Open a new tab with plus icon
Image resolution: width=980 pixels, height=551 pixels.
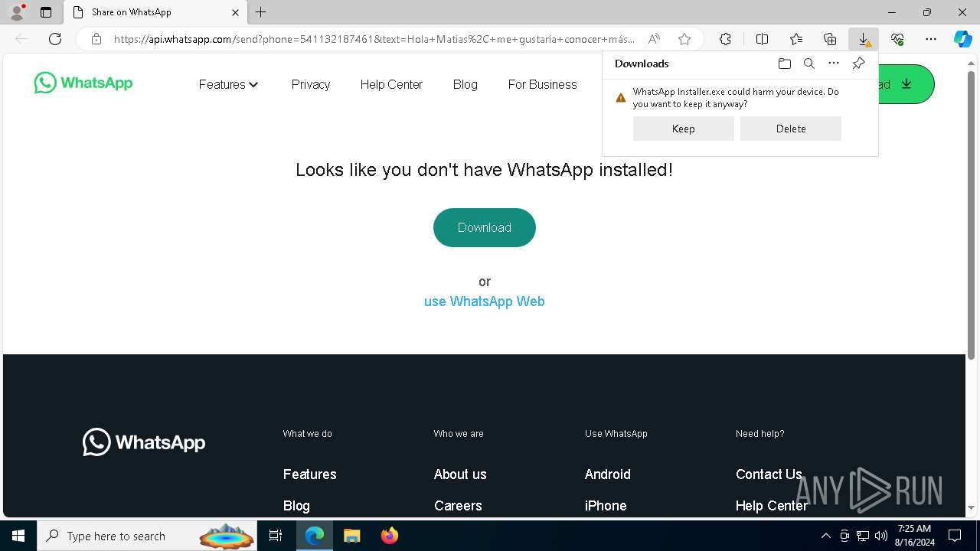[261, 12]
